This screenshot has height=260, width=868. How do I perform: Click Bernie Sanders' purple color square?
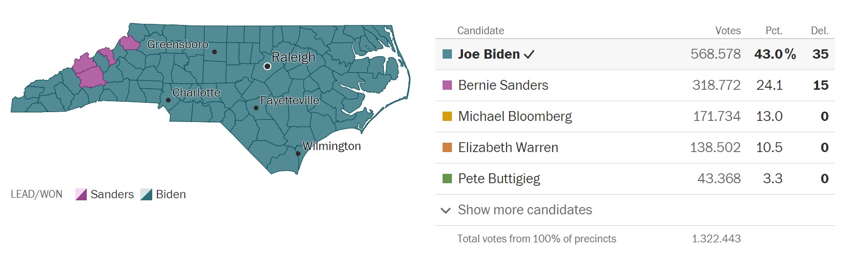click(447, 85)
